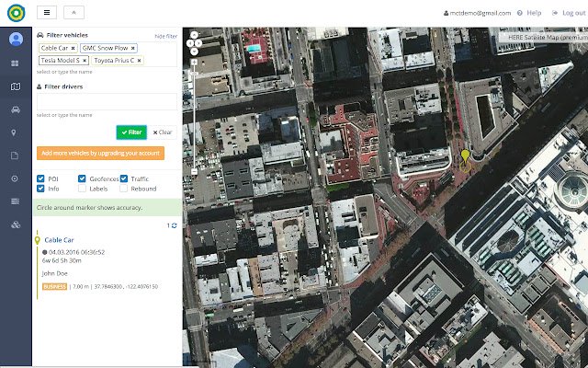Open the list rows icon in the sidebar
This screenshot has width=588, height=368.
[15, 201]
